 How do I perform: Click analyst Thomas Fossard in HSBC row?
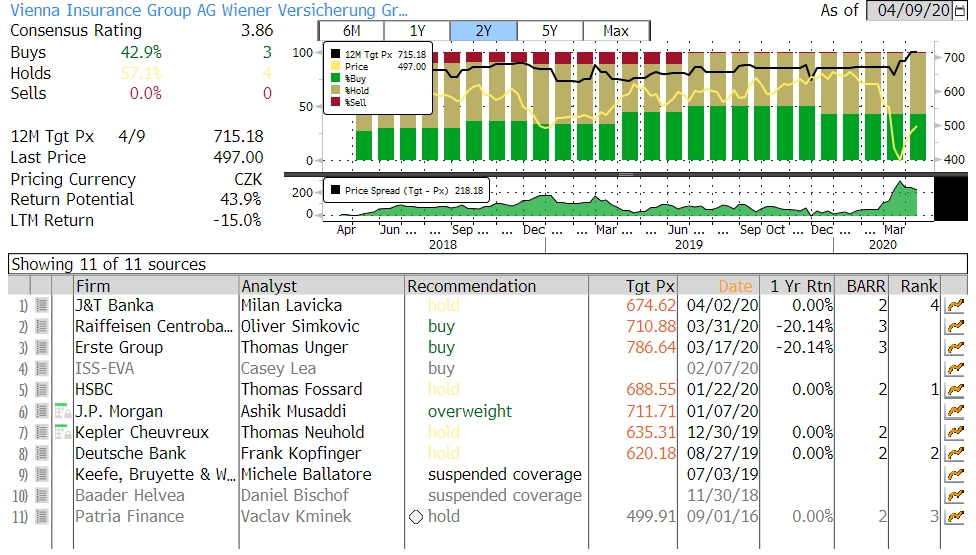coord(301,390)
